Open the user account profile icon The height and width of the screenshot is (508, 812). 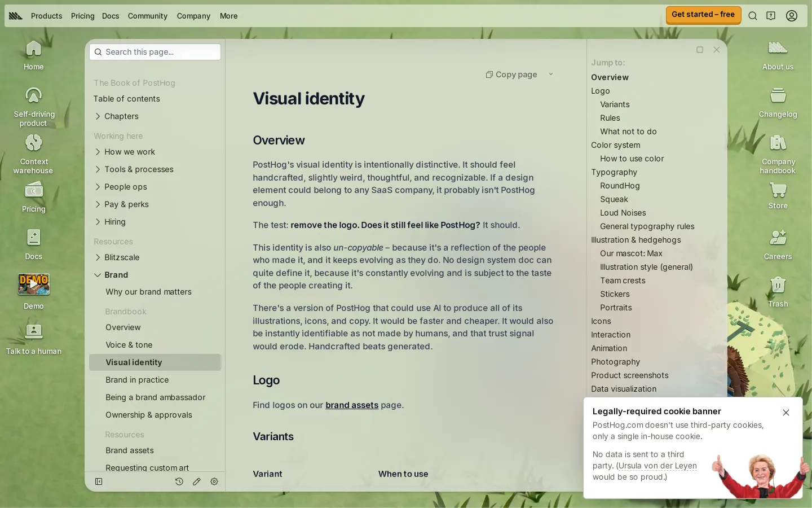pyautogui.click(x=792, y=16)
